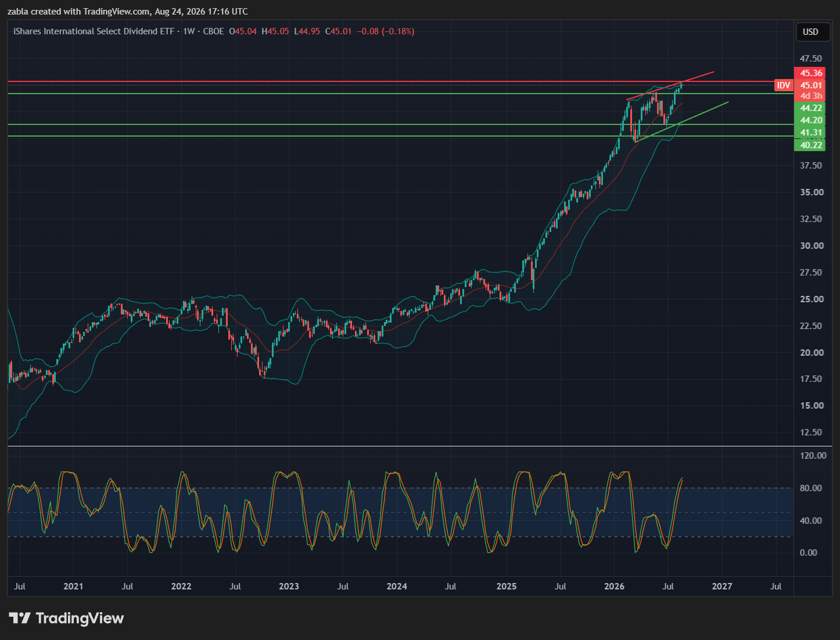
Task: Select the red 45.36 price label
Action: [810, 73]
